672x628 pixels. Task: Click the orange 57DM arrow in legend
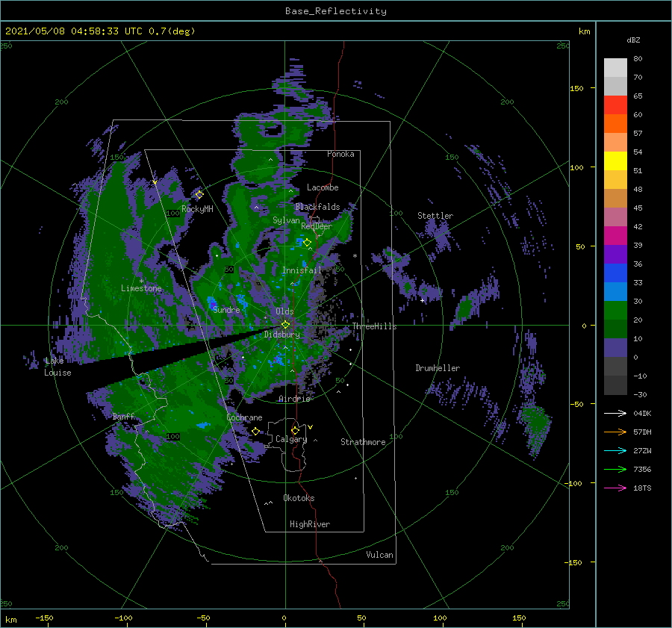615,432
